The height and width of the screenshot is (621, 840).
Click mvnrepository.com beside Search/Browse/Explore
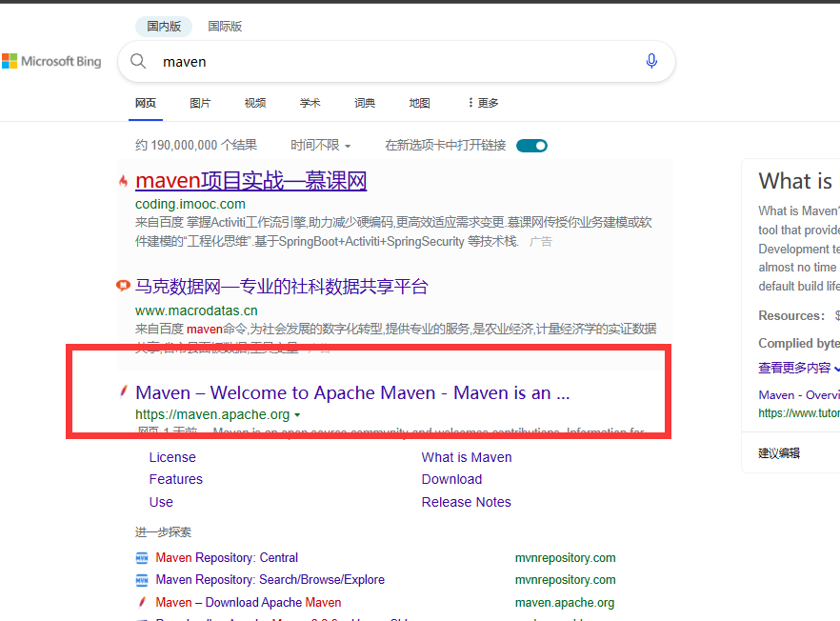coord(565,580)
